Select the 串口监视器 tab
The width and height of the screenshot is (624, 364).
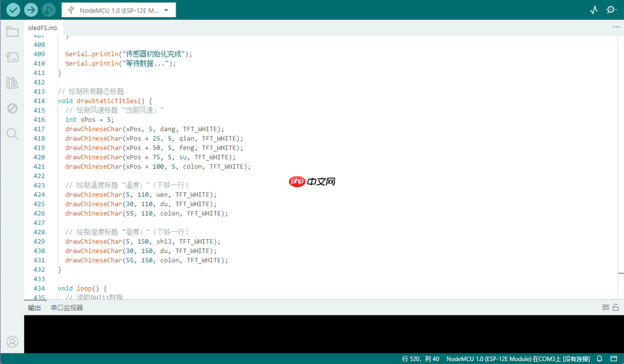(66, 308)
